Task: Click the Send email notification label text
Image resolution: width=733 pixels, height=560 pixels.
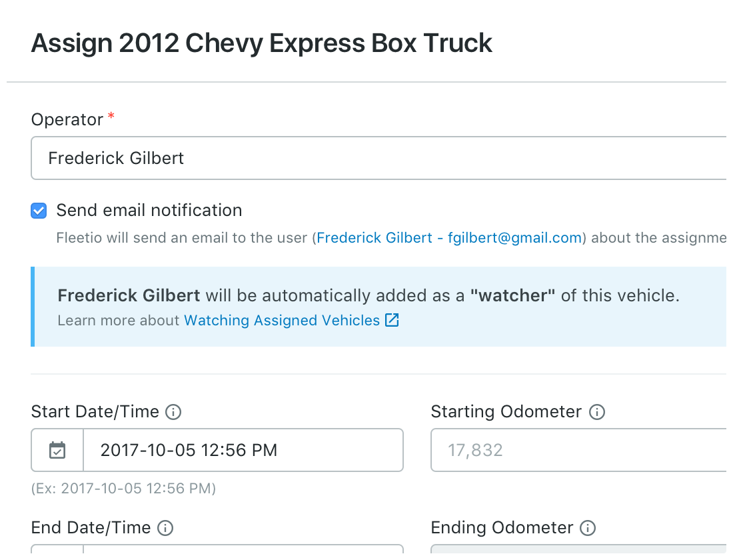Action: (149, 211)
